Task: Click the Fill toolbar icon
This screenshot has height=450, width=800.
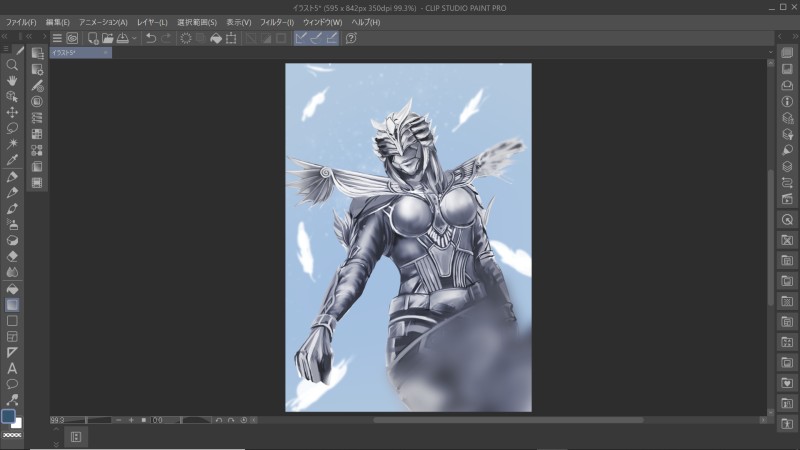Action: coord(216,38)
